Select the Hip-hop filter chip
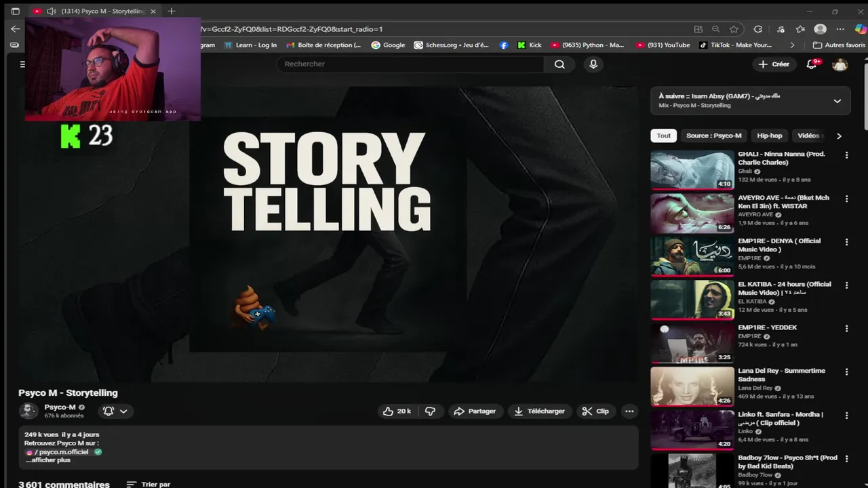 tap(770, 136)
